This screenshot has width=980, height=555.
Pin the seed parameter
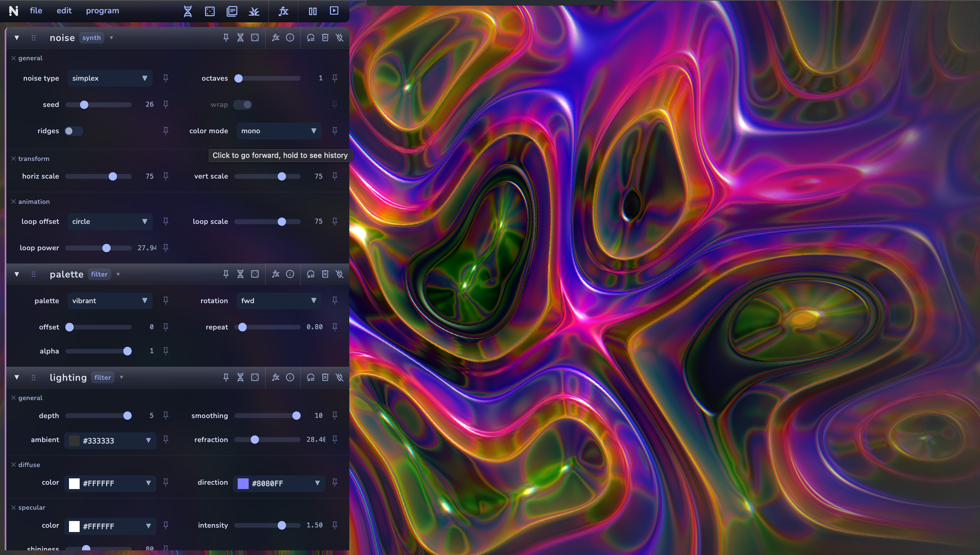click(x=166, y=105)
